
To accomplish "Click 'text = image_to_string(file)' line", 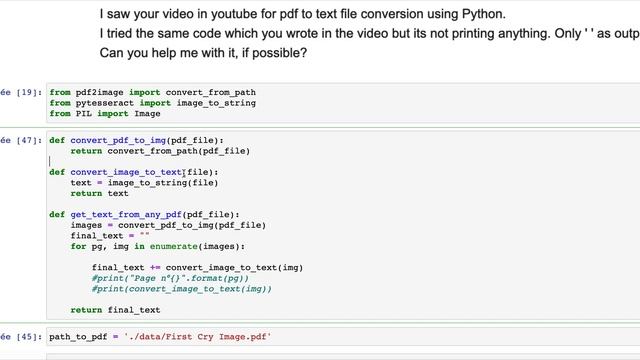I will coord(144,183).
